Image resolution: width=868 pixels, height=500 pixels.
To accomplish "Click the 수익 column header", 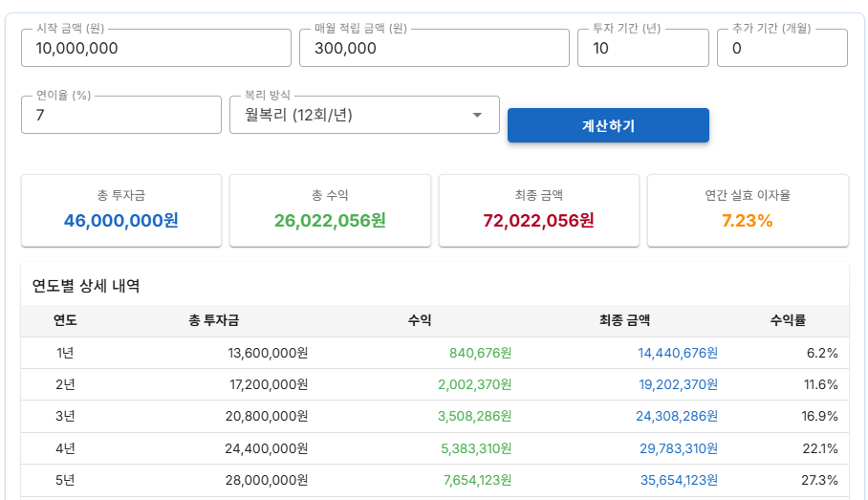I will point(420,320).
